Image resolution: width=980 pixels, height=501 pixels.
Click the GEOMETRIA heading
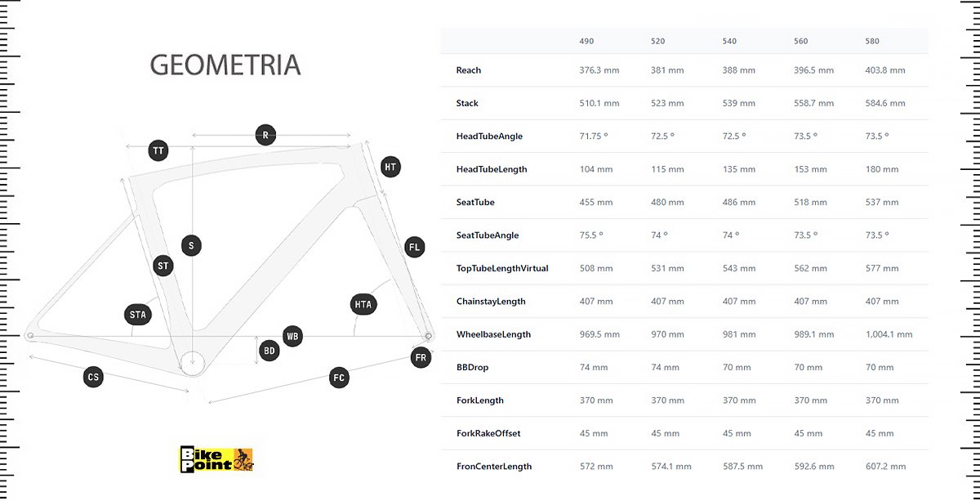[x=225, y=66]
